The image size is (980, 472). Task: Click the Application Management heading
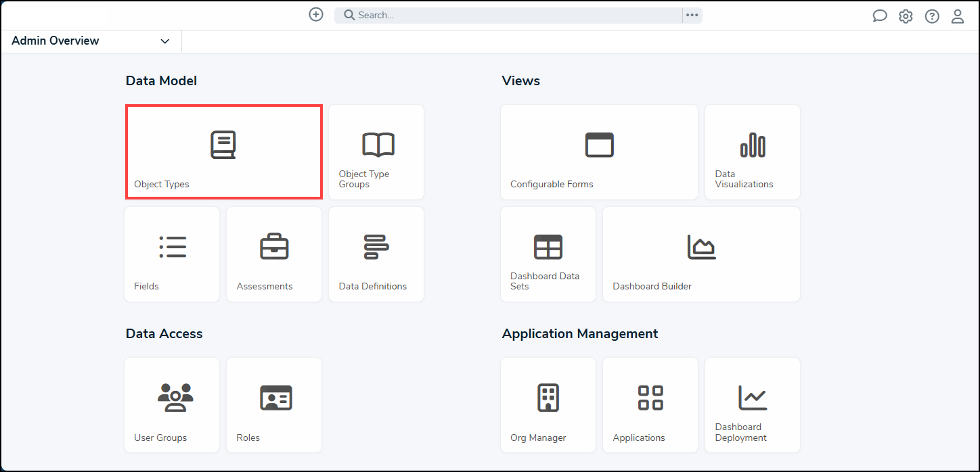[580, 333]
